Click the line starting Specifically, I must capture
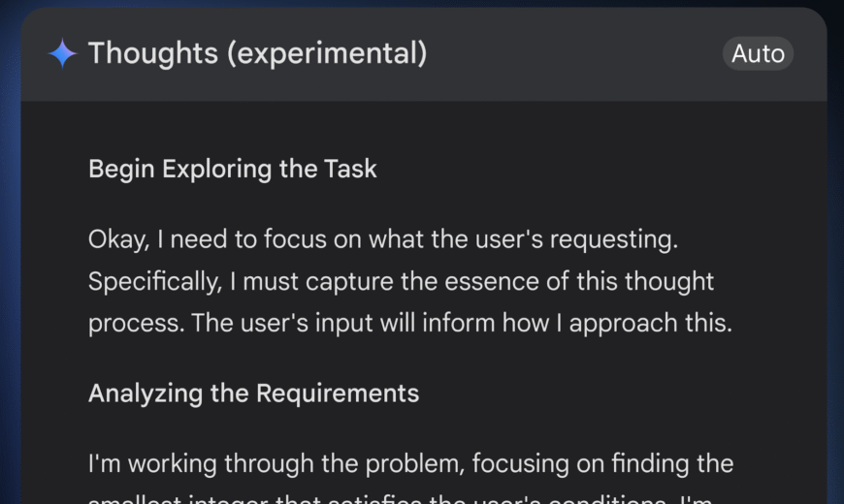844x504 pixels. [x=401, y=281]
